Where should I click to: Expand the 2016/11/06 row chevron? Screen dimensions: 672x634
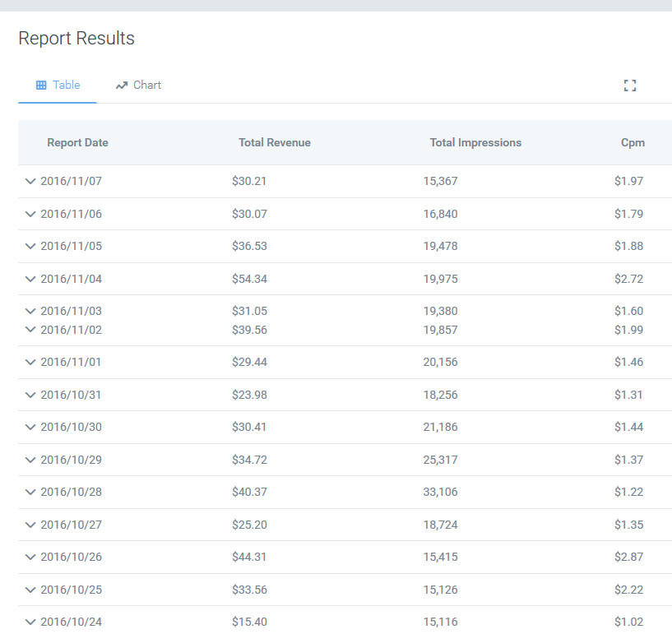30,214
